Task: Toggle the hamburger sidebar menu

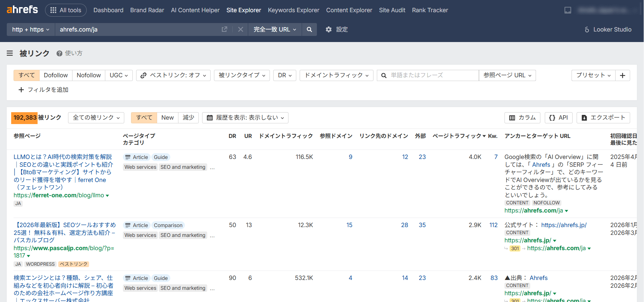Action: pos(10,53)
